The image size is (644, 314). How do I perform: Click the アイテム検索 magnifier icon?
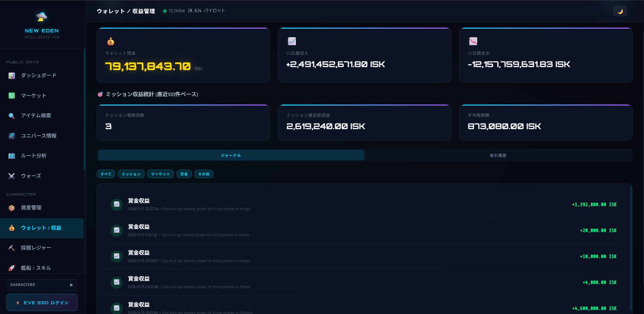12,116
